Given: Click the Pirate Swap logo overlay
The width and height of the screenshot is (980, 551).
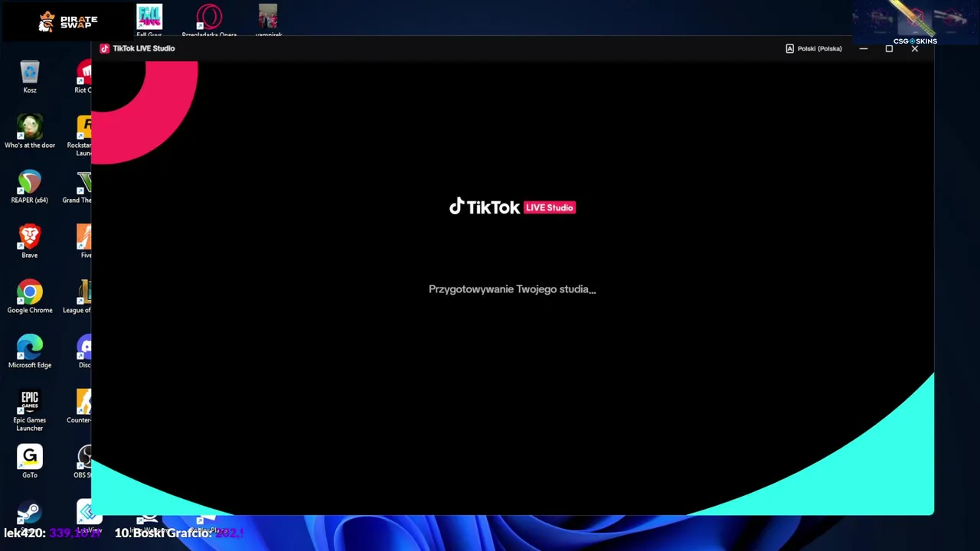Looking at the screenshot, I should click(x=68, y=21).
